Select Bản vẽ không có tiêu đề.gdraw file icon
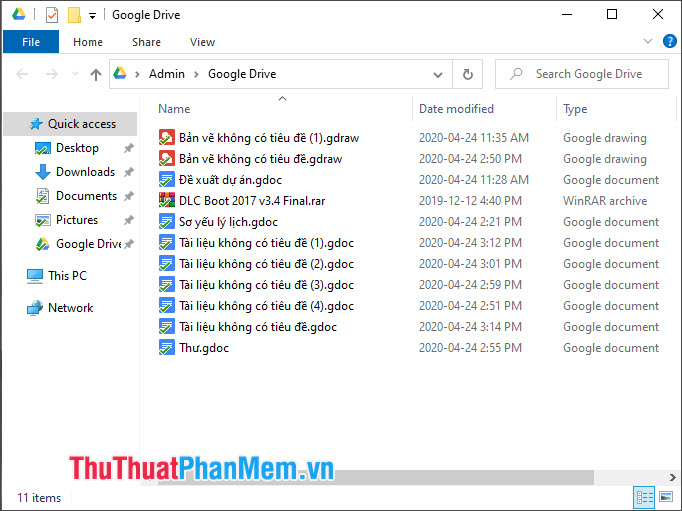Image resolution: width=682 pixels, height=511 pixels. pyautogui.click(x=167, y=158)
